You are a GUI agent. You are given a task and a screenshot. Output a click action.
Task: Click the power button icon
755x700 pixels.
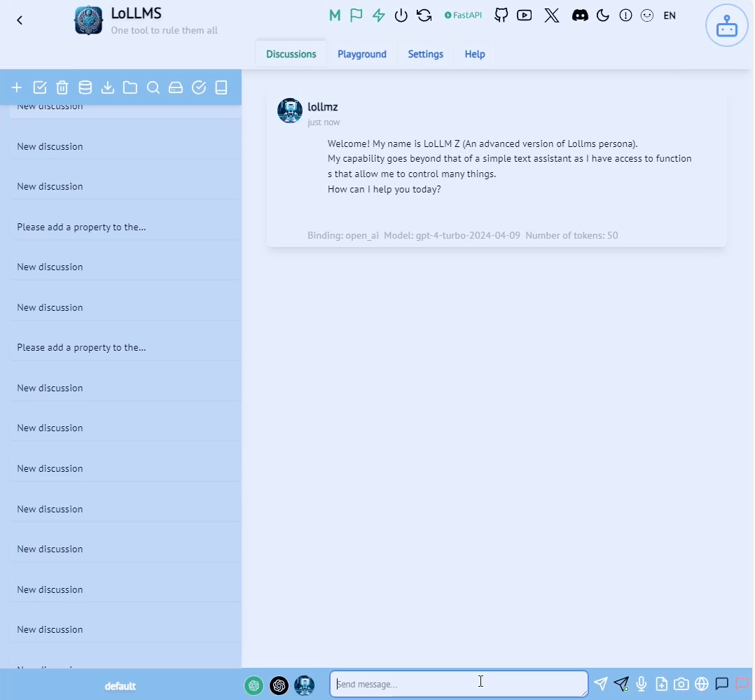pyautogui.click(x=401, y=16)
